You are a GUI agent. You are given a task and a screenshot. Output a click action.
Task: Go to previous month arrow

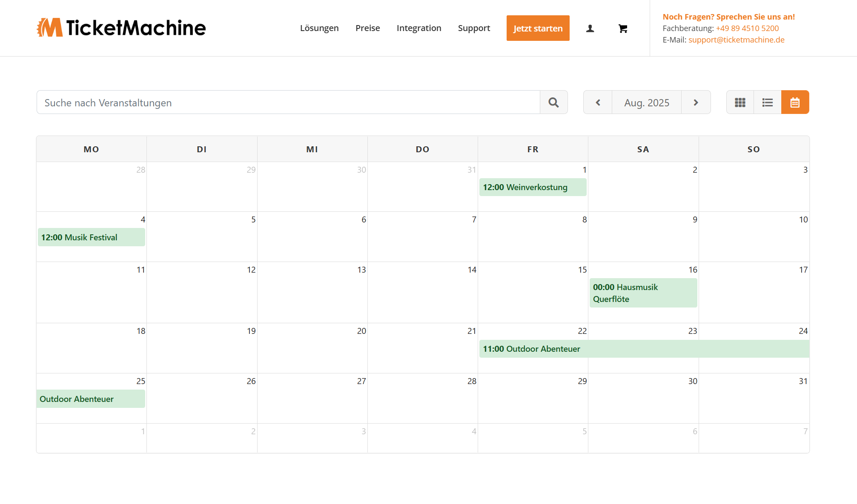click(x=598, y=103)
